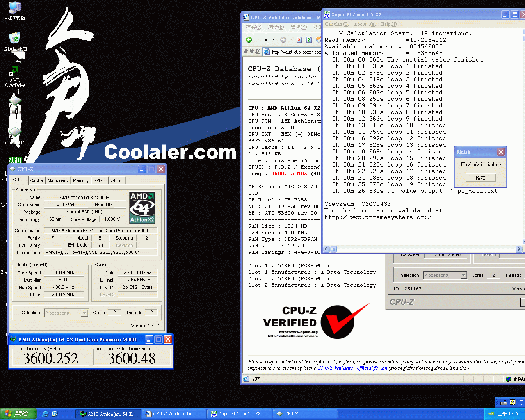Follow the CPU-Z Validator Official forum link
The width and height of the screenshot is (525, 420).
pos(352,368)
